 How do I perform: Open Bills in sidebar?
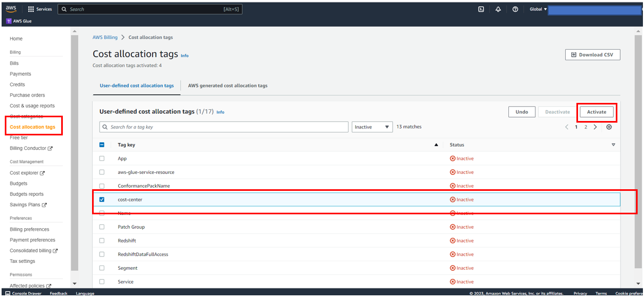pyautogui.click(x=14, y=63)
